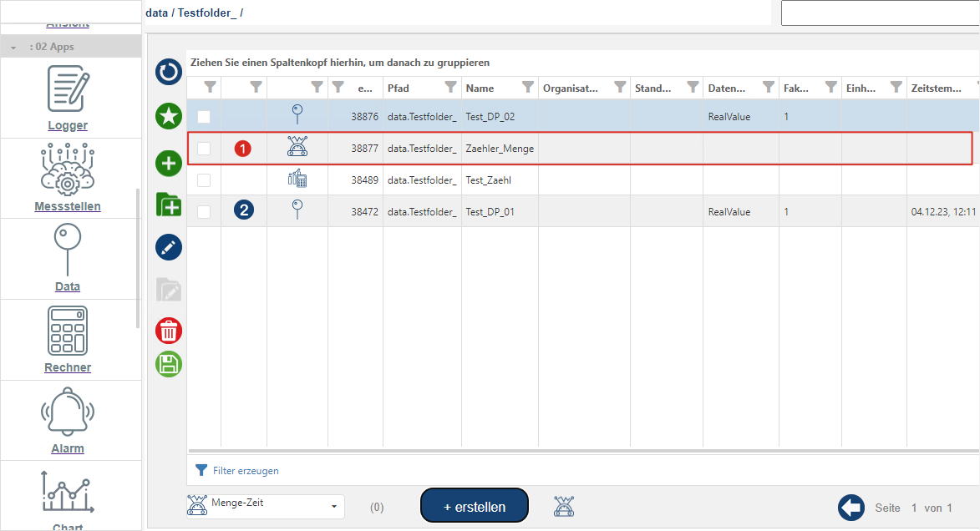Click the green add folder icon
Screen dimensions: 980x531
(x=169, y=205)
